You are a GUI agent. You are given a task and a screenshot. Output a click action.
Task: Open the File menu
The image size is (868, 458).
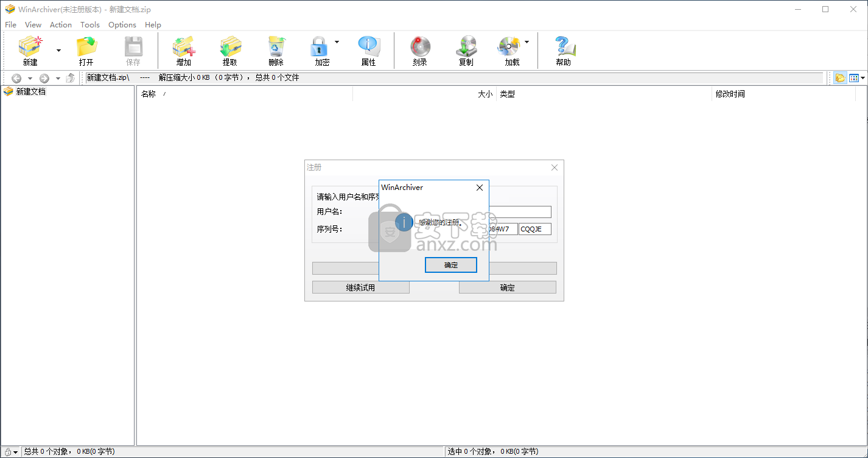click(x=10, y=25)
